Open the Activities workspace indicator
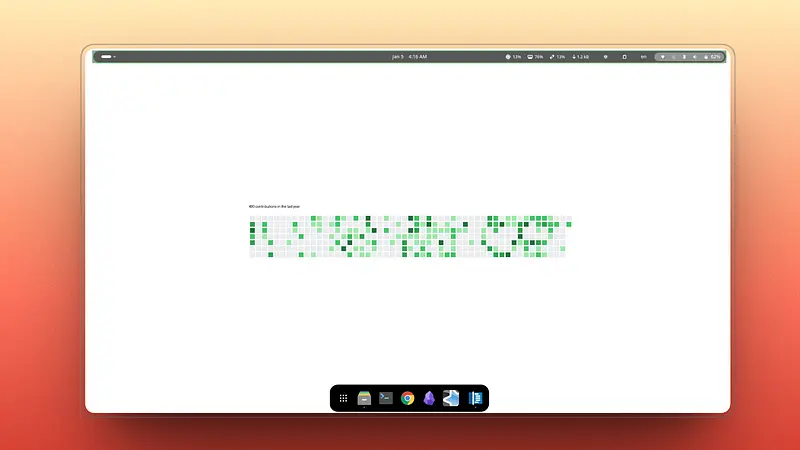 [107, 57]
